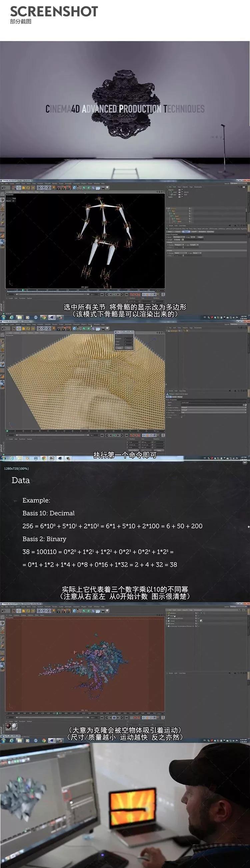Click green playhead in skeleton window timeline
The image size is (250, 868).
point(23,290)
